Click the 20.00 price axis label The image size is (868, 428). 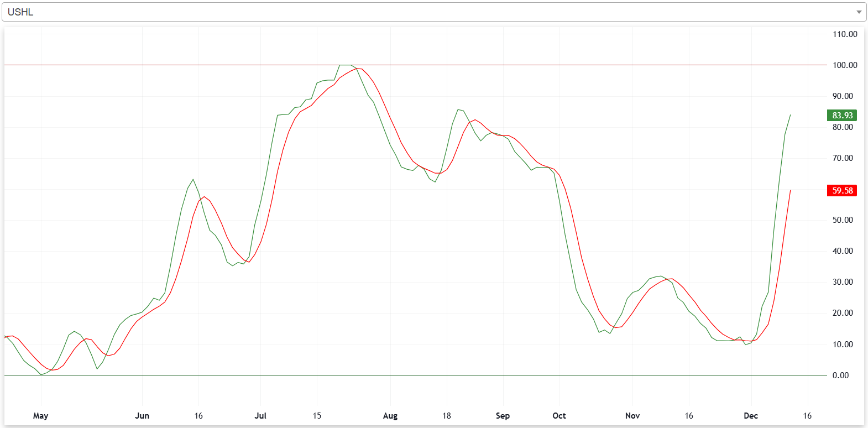tap(843, 313)
